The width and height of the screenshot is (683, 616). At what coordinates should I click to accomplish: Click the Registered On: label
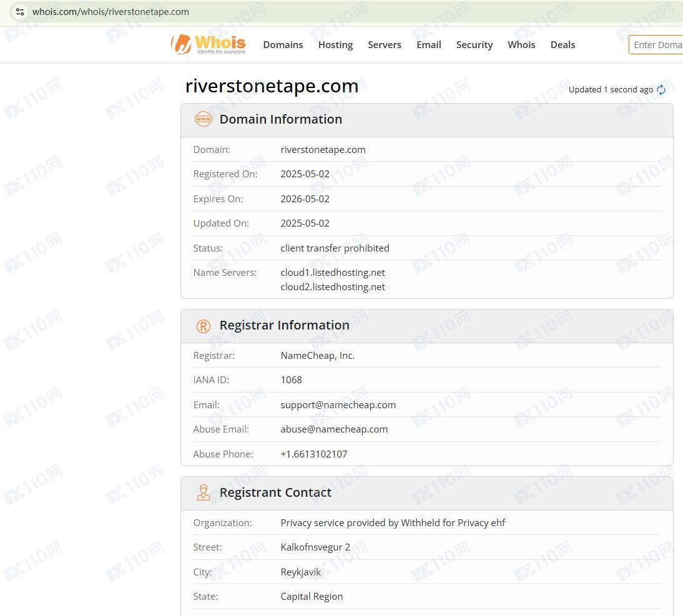[x=225, y=174]
